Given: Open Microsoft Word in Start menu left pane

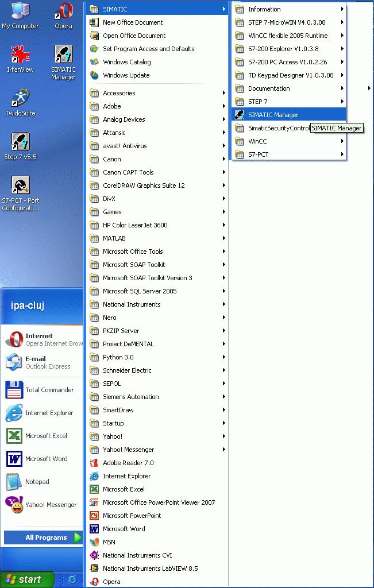Looking at the screenshot, I should (41, 459).
